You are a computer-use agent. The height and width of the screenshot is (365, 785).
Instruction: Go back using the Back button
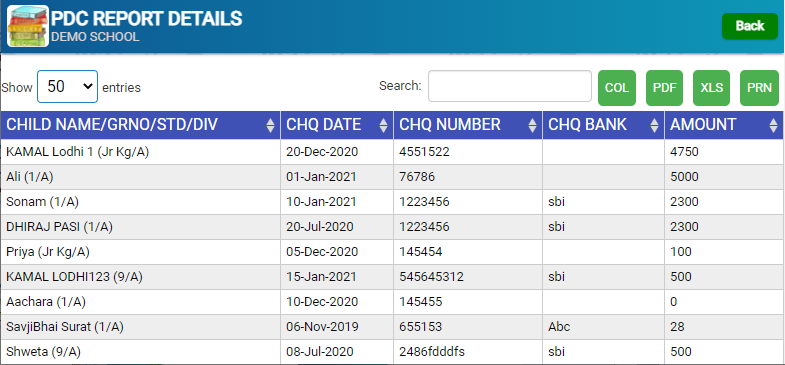[x=749, y=26]
